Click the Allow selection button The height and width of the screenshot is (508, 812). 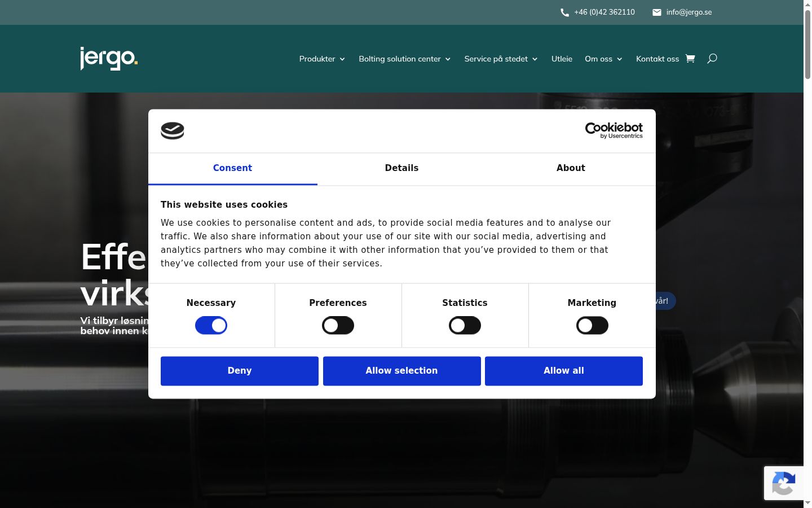click(401, 371)
